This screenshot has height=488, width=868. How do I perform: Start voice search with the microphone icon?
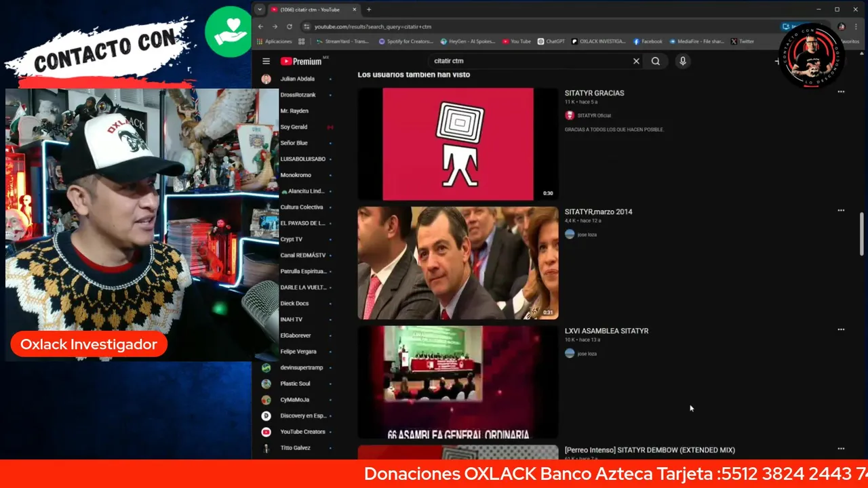683,61
